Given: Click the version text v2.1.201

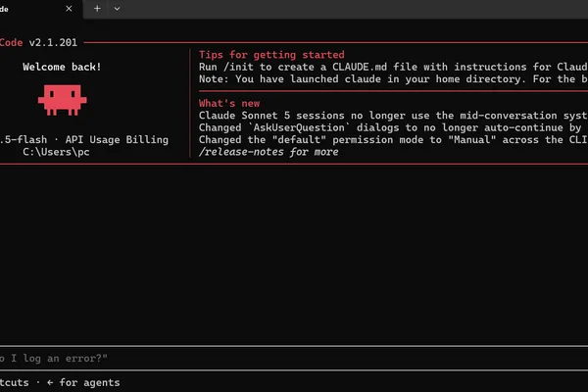Looking at the screenshot, I should coord(53,42).
